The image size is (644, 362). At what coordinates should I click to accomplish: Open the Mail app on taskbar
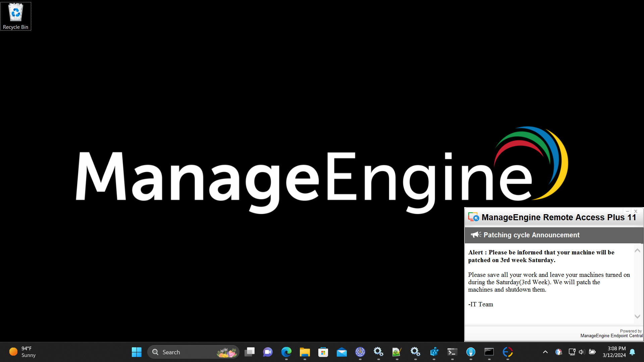tap(341, 352)
